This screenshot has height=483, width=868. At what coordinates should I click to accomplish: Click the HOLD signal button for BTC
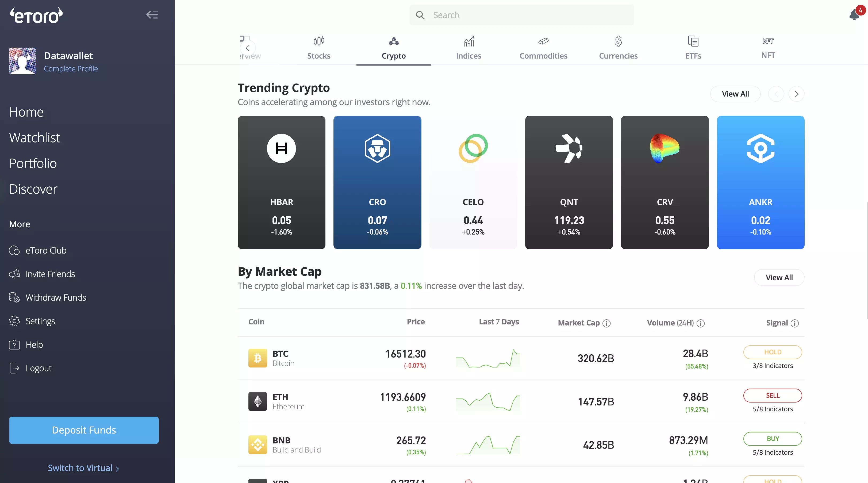[773, 352]
